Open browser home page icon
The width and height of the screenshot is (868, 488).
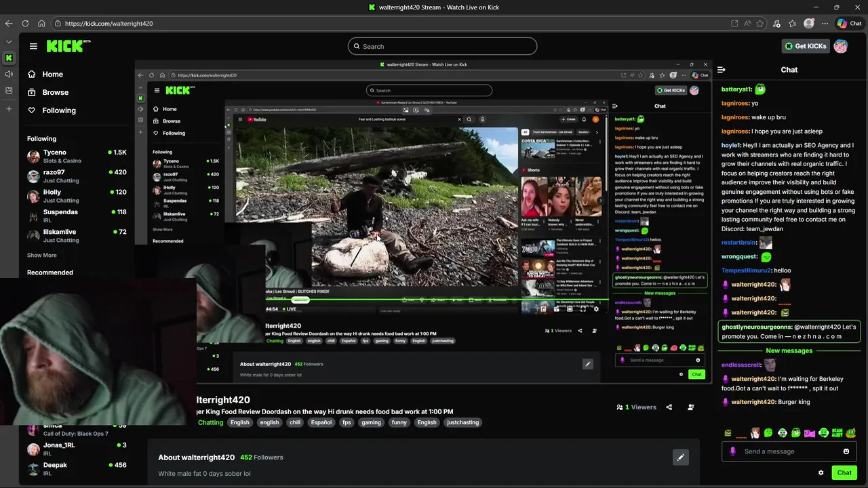pyautogui.click(x=41, y=23)
